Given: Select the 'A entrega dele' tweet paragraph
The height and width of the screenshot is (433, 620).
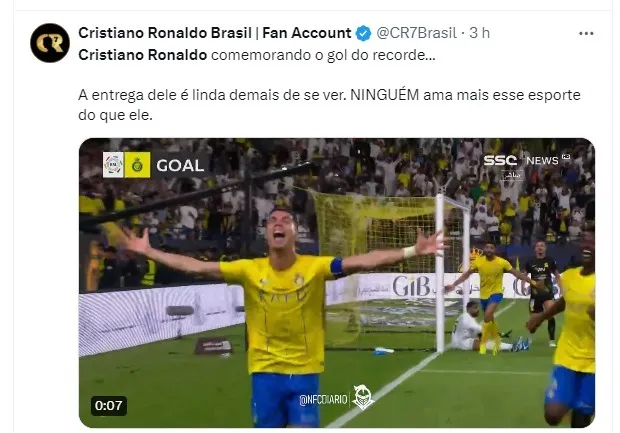Looking at the screenshot, I should point(329,105).
